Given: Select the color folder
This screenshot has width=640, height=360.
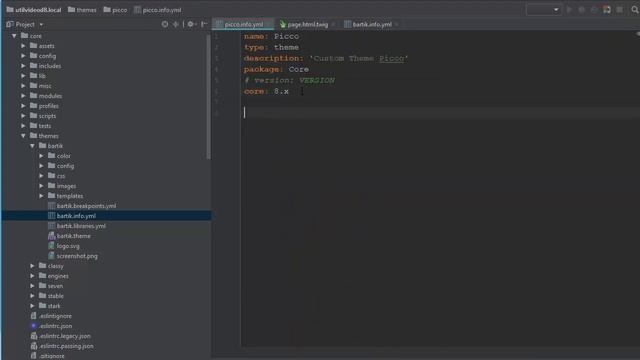Looking at the screenshot, I should 60,156.
